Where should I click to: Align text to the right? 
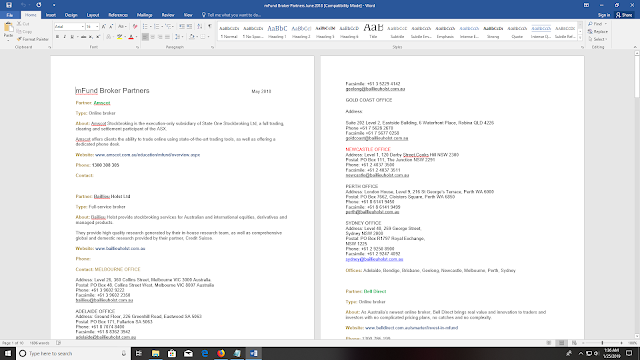[160, 37]
